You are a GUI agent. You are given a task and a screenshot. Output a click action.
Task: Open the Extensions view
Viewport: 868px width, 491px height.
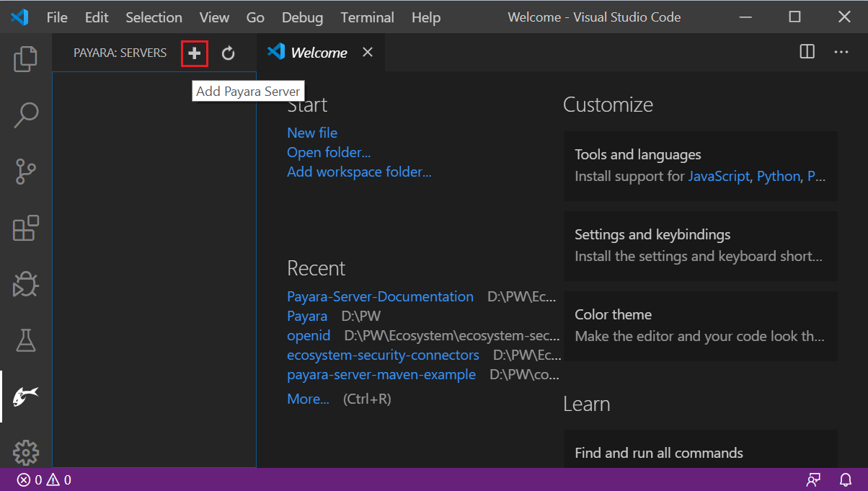(26, 228)
